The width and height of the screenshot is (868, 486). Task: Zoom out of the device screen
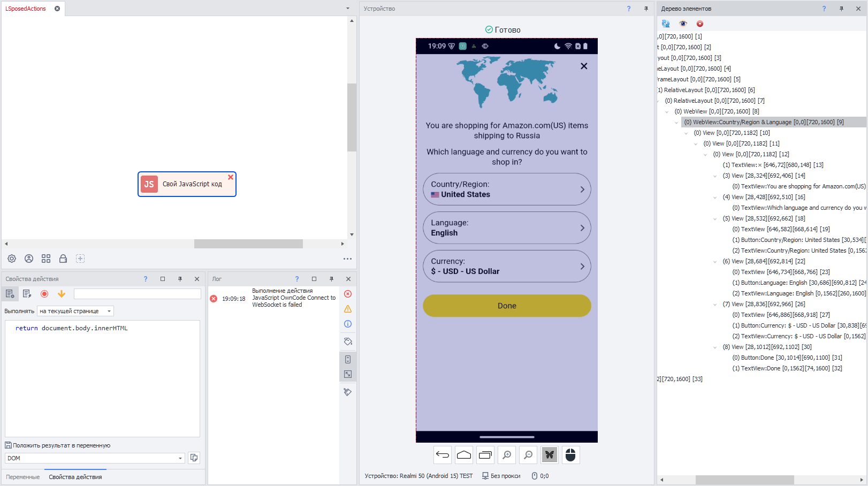(528, 455)
